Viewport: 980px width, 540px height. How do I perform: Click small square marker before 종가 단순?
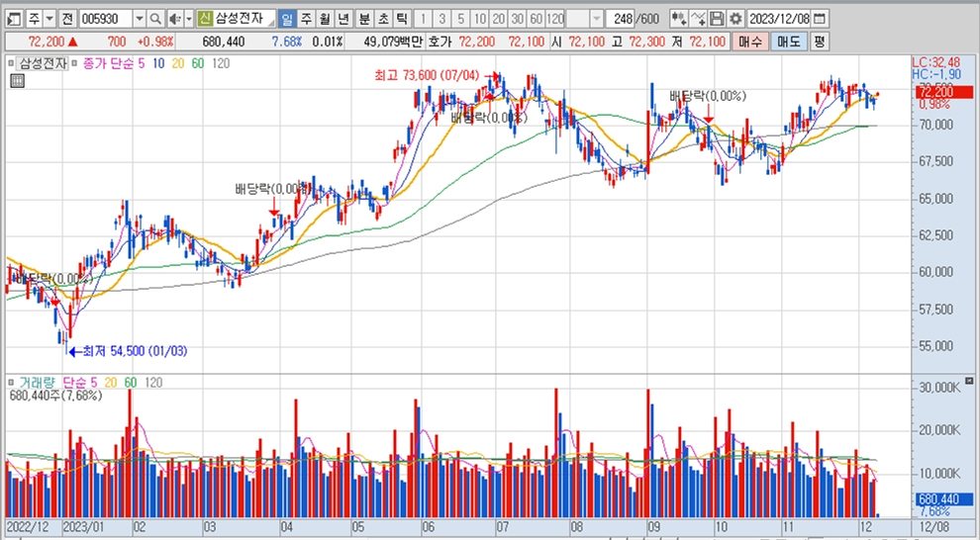(x=74, y=63)
